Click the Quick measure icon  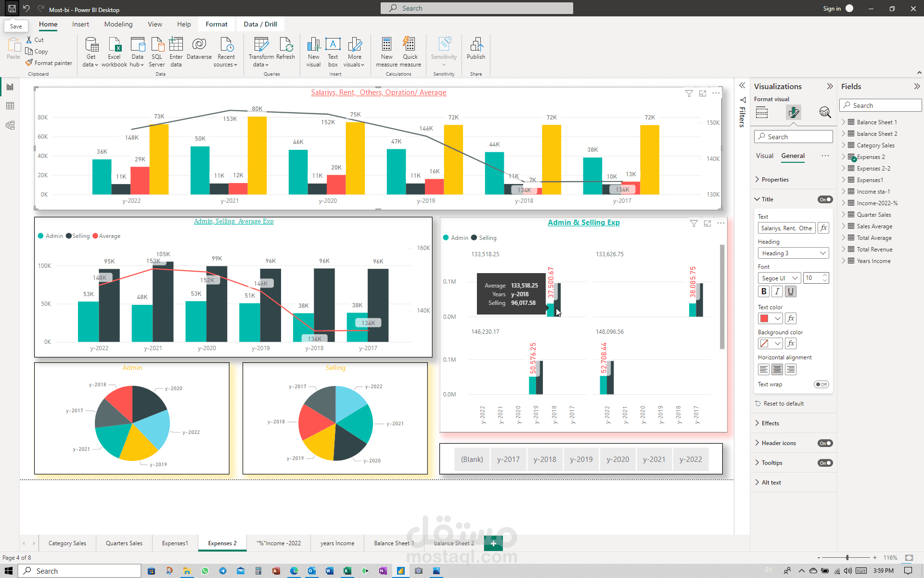pyautogui.click(x=410, y=45)
